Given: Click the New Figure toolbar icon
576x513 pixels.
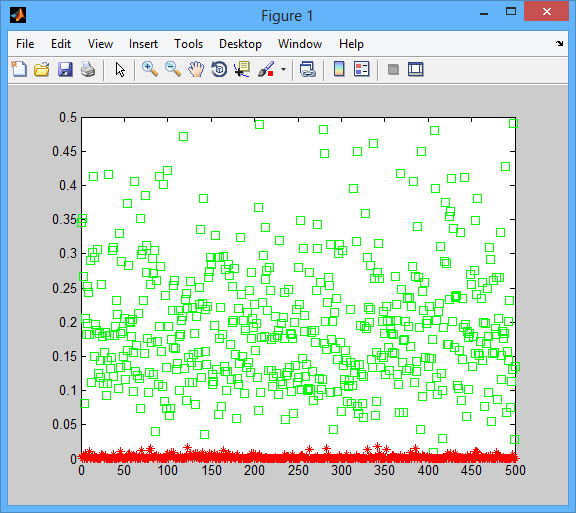Looking at the screenshot, I should click(19, 69).
